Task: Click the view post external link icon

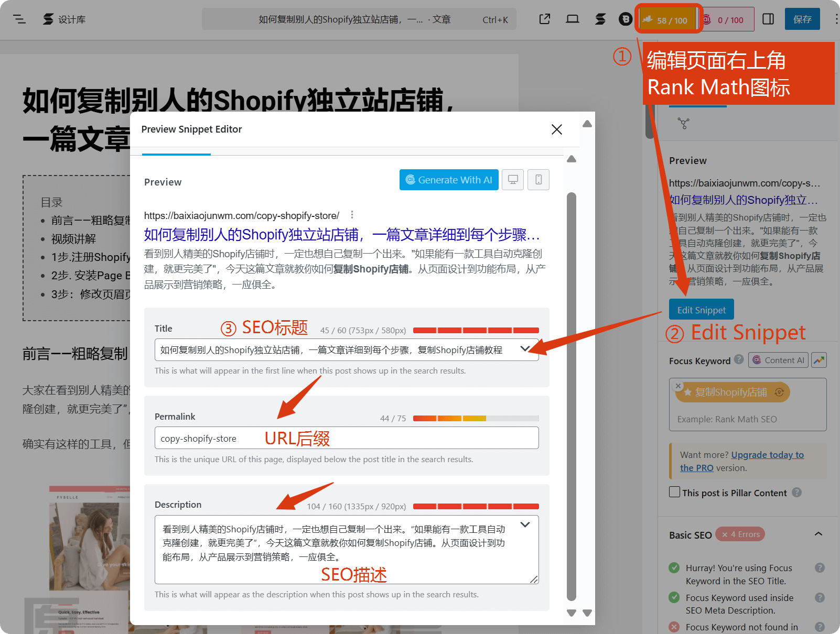Action: coord(545,19)
